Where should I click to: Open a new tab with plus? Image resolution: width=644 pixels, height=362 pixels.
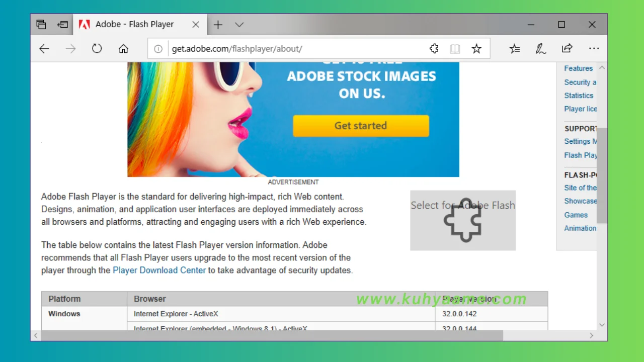point(218,25)
